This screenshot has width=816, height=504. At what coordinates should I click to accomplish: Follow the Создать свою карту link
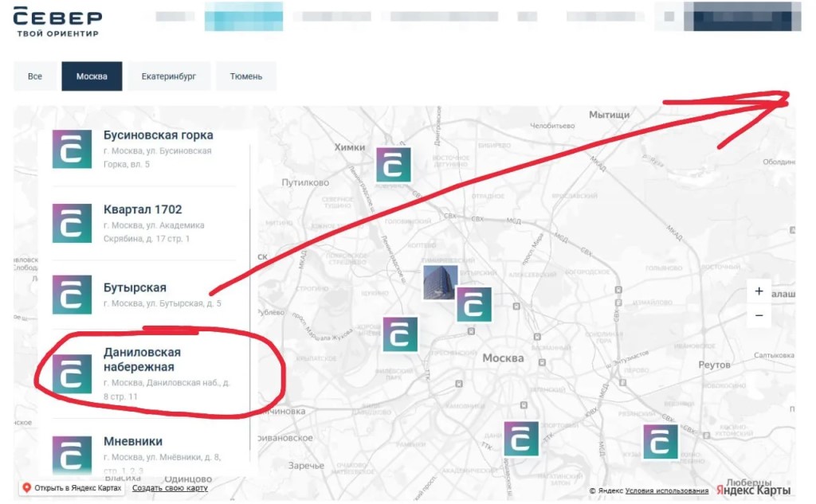point(170,488)
